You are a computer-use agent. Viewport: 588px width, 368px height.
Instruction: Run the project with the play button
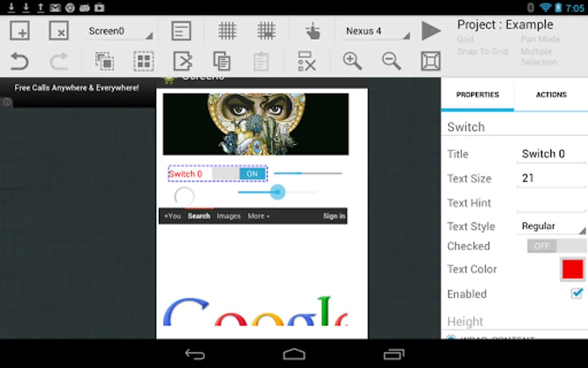tap(431, 31)
